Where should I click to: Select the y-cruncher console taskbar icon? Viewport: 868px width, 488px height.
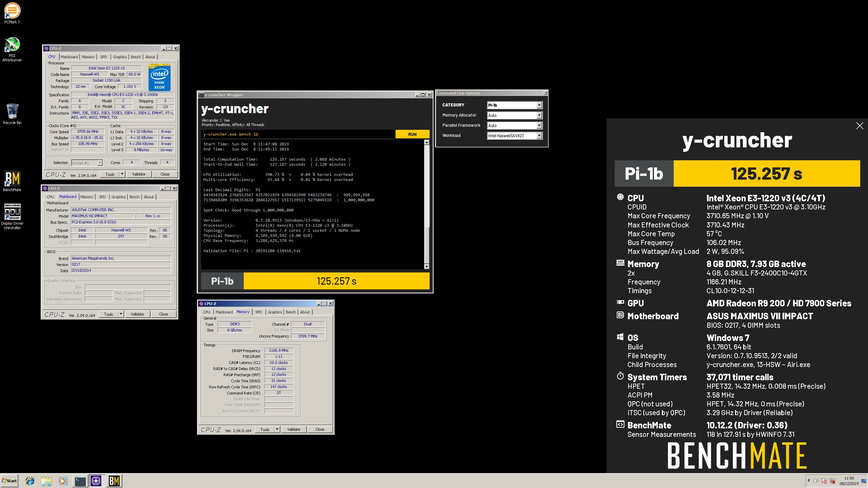tap(80, 481)
